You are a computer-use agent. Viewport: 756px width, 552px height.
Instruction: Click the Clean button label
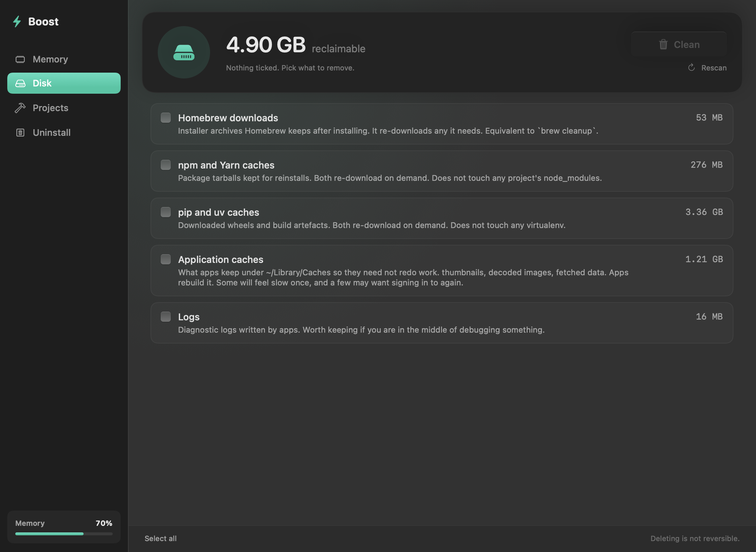[687, 45]
